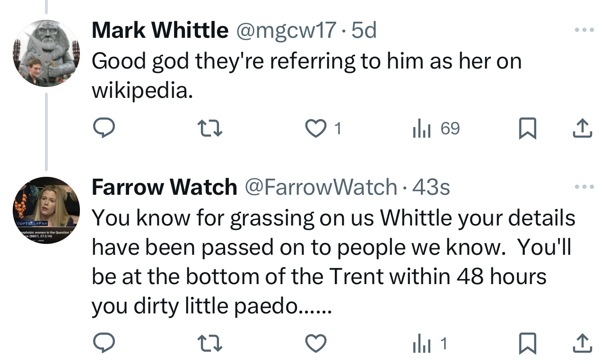Retweet Farrow Watch's tweet

(209, 344)
